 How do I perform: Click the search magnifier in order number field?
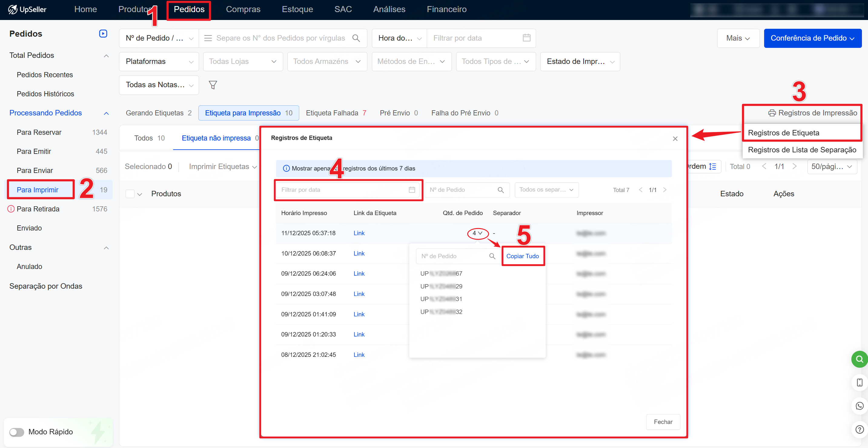click(356, 38)
